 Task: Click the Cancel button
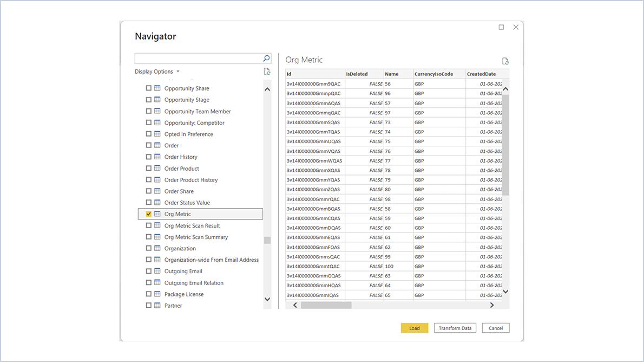pos(495,328)
